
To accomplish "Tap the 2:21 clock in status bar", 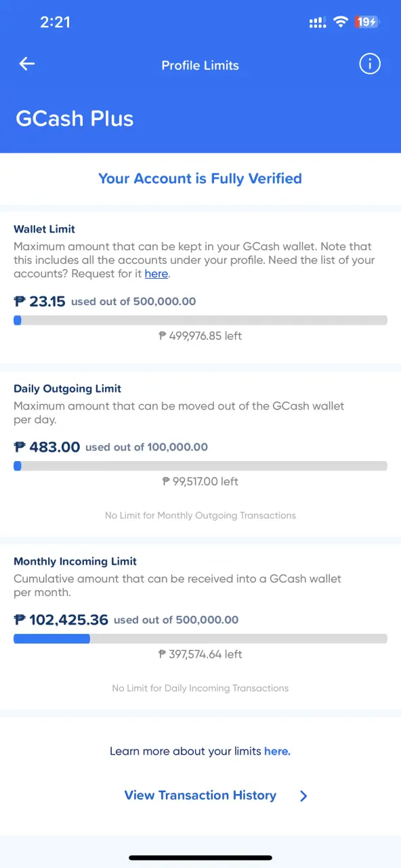I will point(55,22).
